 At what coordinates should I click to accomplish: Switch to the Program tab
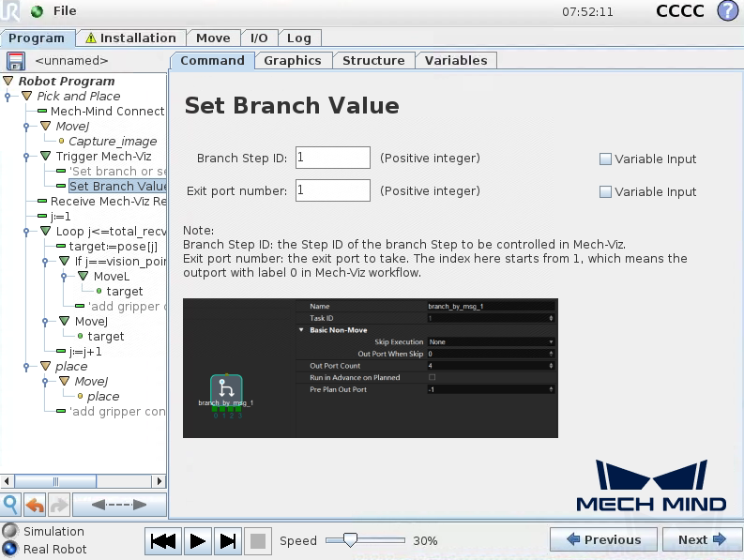[x=37, y=38]
